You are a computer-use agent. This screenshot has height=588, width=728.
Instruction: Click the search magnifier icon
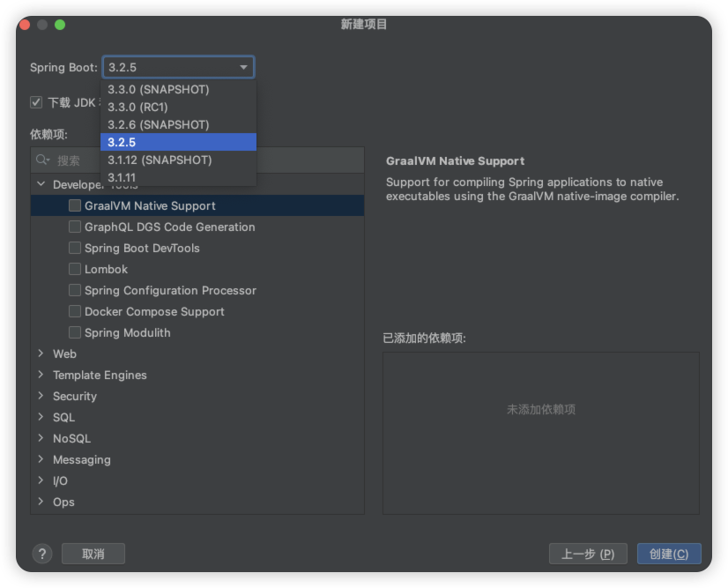[42, 160]
